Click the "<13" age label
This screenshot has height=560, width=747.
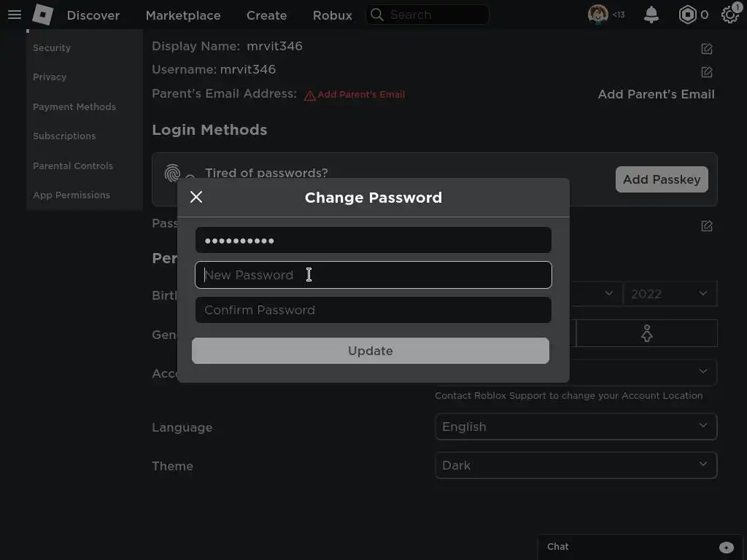pos(619,15)
